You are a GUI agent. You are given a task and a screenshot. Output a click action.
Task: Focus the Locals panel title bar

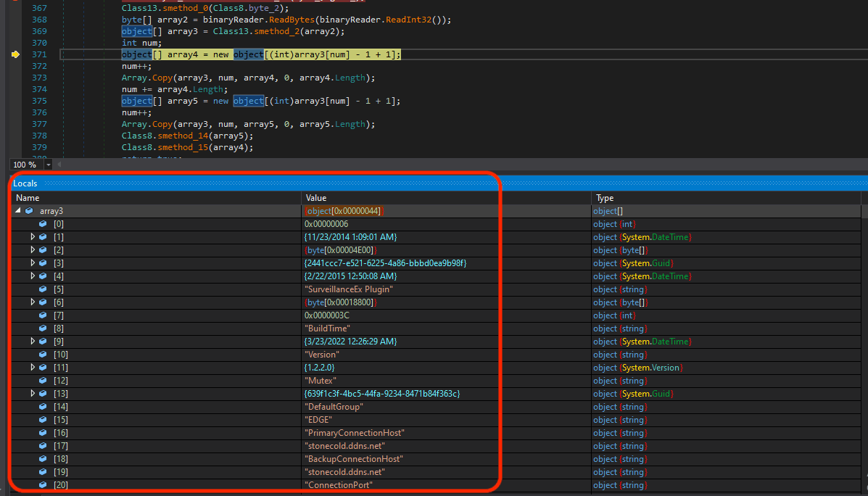[x=439, y=183]
